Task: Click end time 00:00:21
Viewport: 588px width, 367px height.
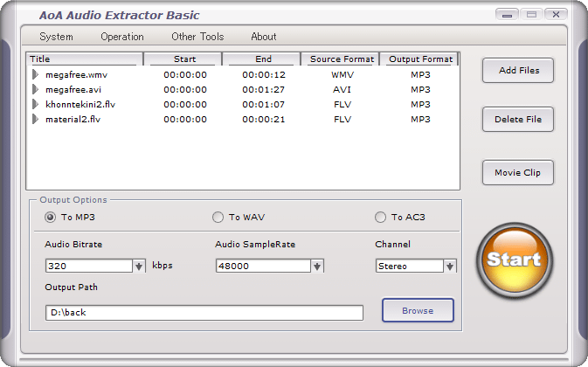Action: click(x=264, y=120)
